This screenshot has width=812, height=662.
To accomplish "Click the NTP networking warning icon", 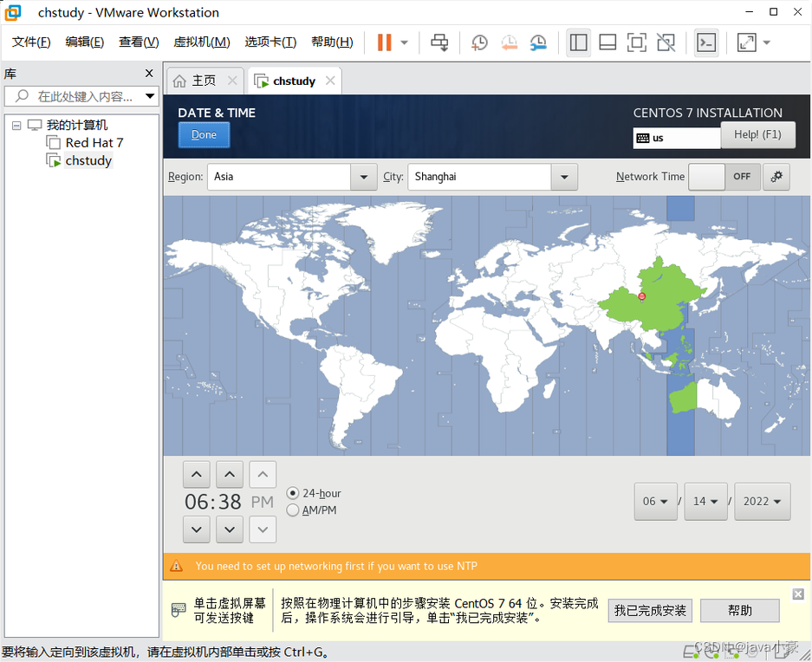I will 177,566.
